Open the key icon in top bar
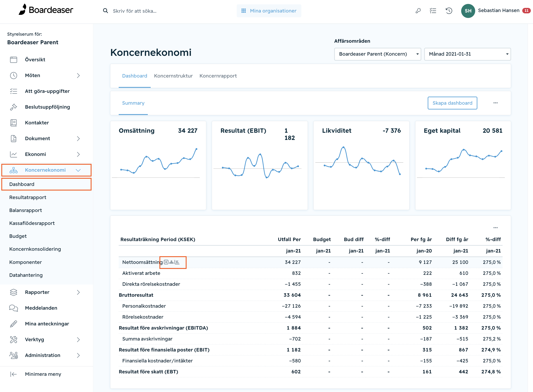This screenshot has width=533, height=392. click(x=418, y=11)
